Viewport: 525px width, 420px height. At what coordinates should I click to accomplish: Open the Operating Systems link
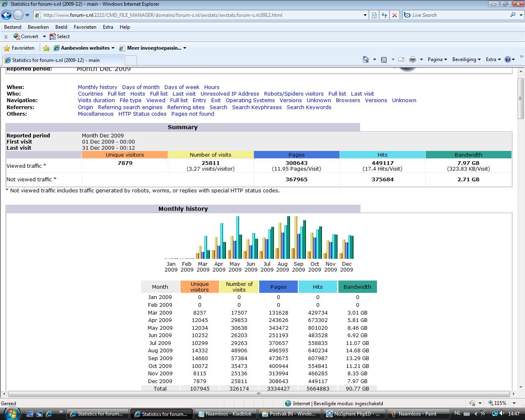250,100
